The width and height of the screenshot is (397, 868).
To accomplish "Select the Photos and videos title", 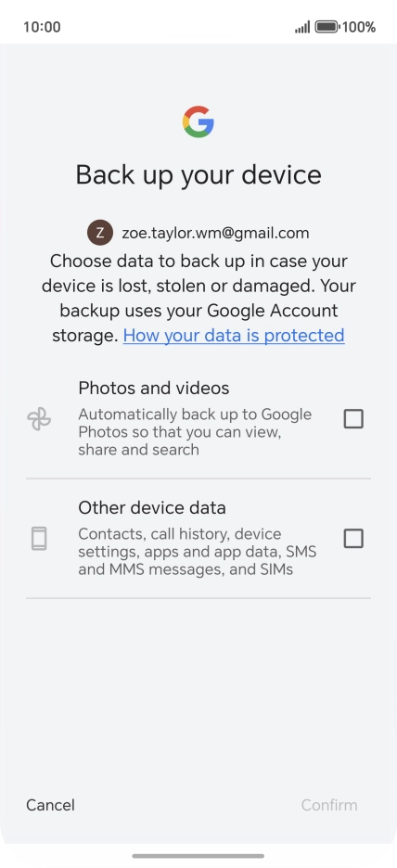I will [x=154, y=388].
